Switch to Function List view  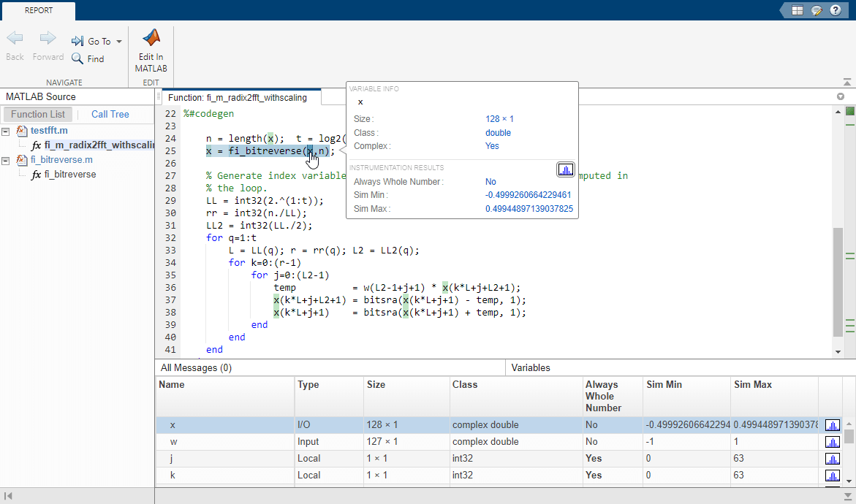click(x=38, y=114)
